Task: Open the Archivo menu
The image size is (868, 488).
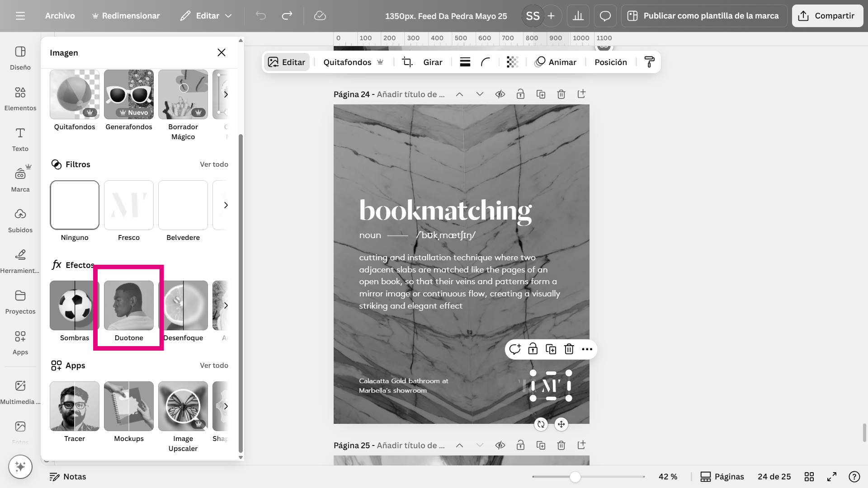Action: pyautogui.click(x=60, y=16)
